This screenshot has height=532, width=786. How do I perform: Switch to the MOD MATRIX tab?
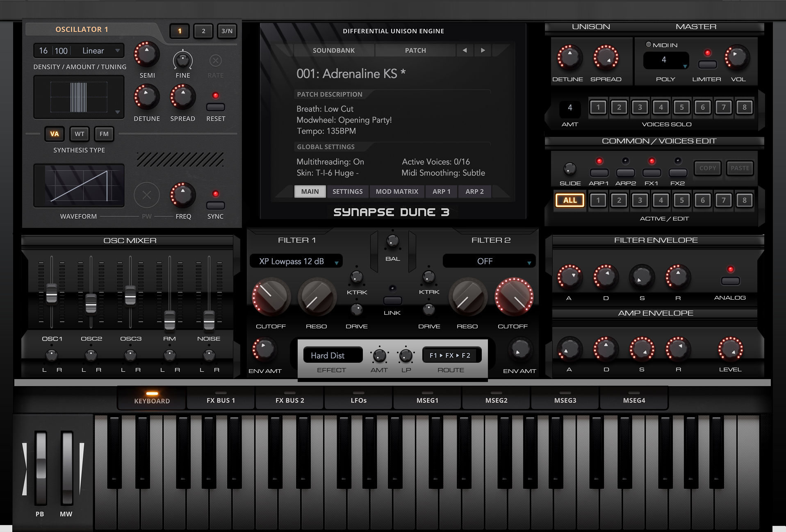point(397,191)
